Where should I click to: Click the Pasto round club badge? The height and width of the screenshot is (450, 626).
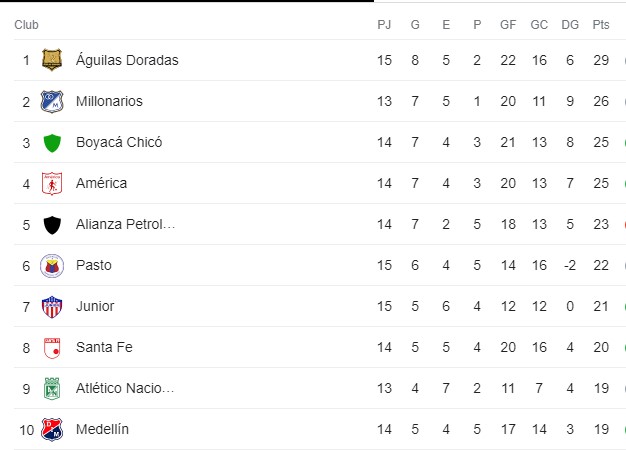point(52,266)
